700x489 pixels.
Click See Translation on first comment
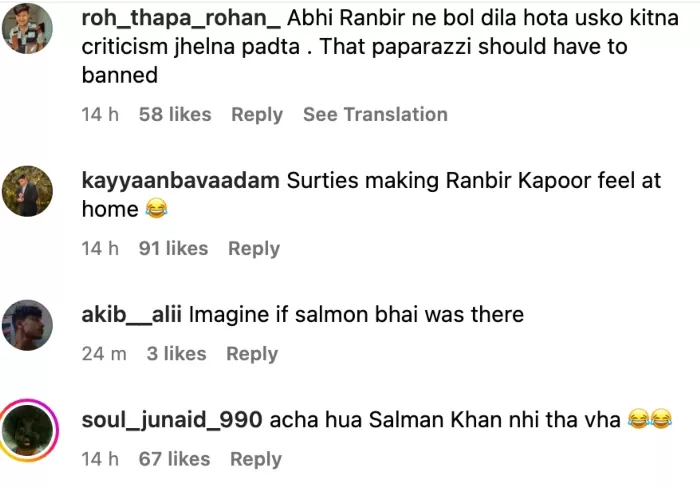[375, 115]
